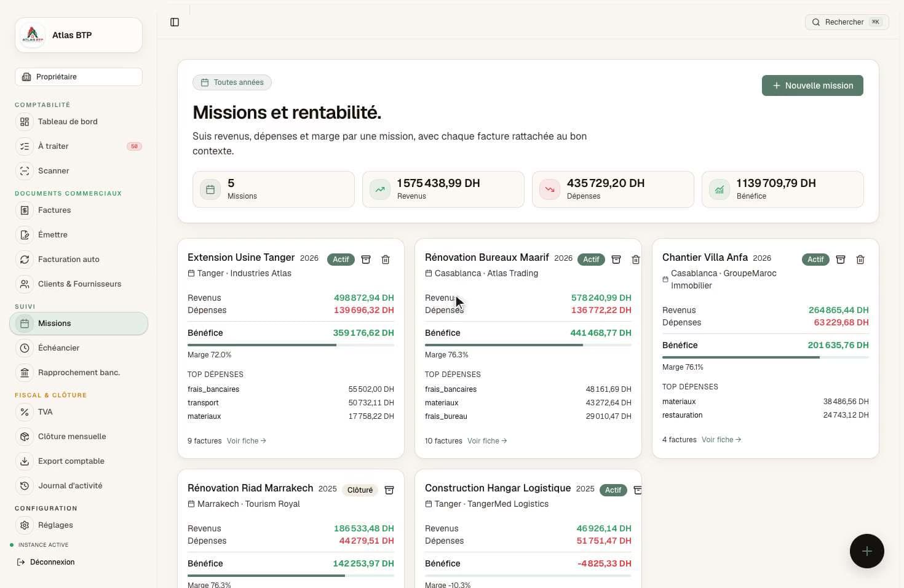The image size is (904, 588).
Task: Go to À traiter section
Action: click(x=79, y=146)
